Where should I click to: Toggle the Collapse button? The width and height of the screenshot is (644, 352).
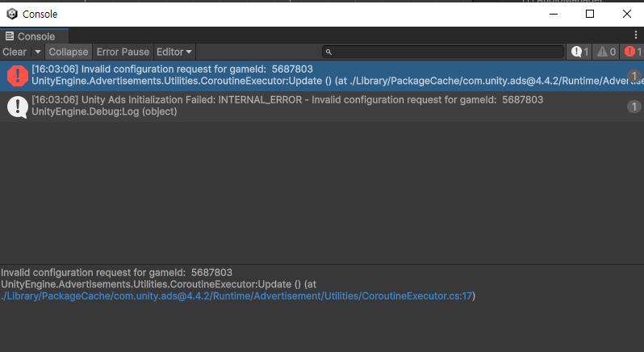pos(68,52)
